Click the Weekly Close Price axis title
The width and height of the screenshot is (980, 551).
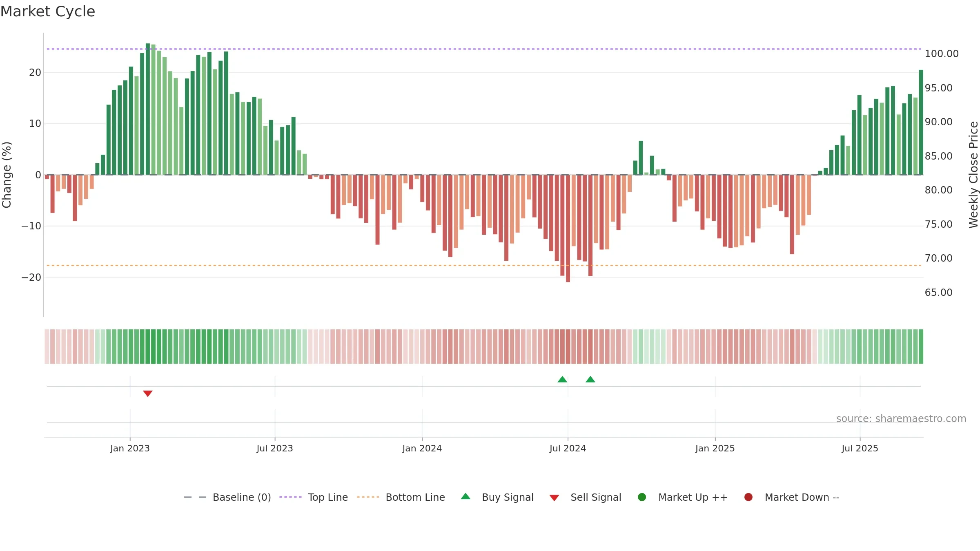click(x=973, y=175)
